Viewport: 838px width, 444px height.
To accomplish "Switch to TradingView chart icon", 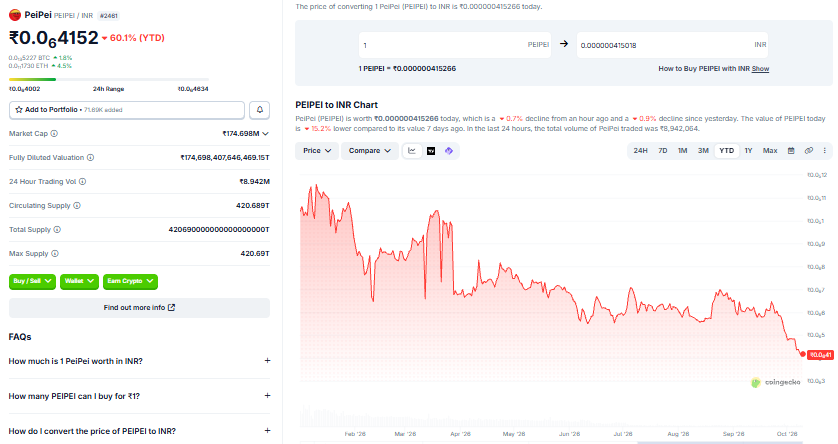I will pyautogui.click(x=431, y=151).
